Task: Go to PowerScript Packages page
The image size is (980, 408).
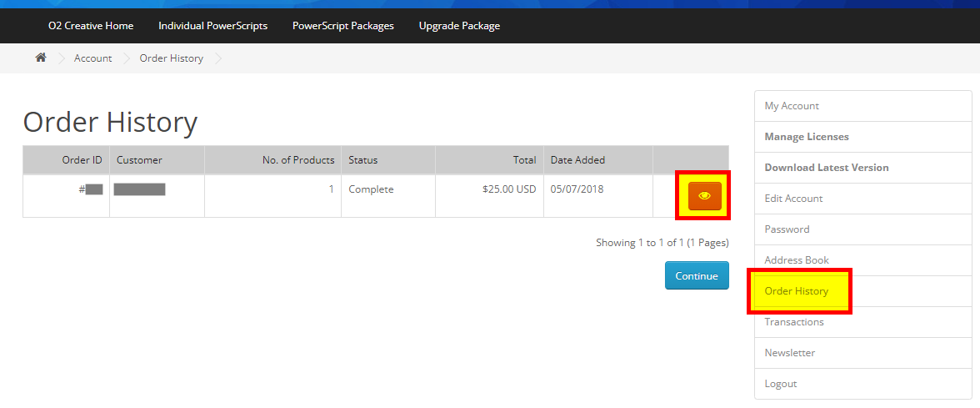Action: click(342, 26)
